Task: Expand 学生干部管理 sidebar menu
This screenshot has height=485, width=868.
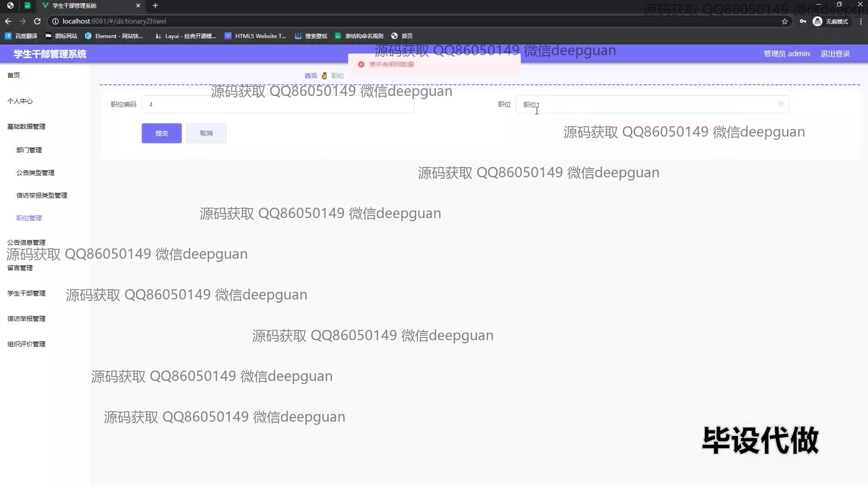Action: [26, 294]
